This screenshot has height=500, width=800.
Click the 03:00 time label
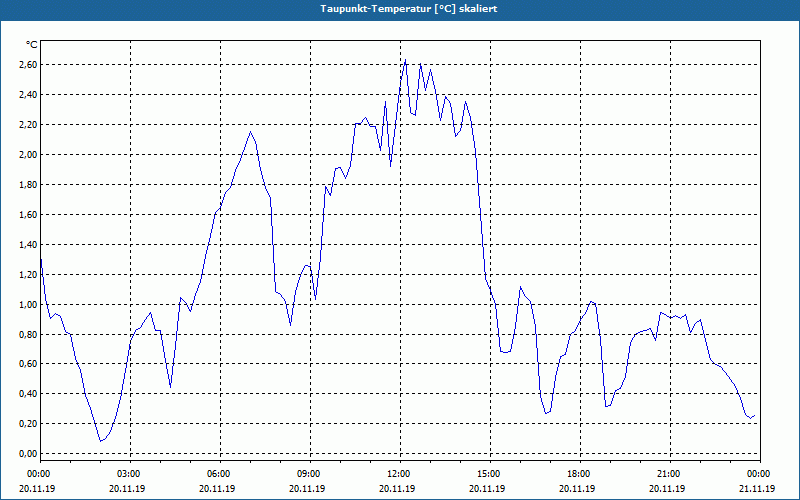tap(130, 474)
